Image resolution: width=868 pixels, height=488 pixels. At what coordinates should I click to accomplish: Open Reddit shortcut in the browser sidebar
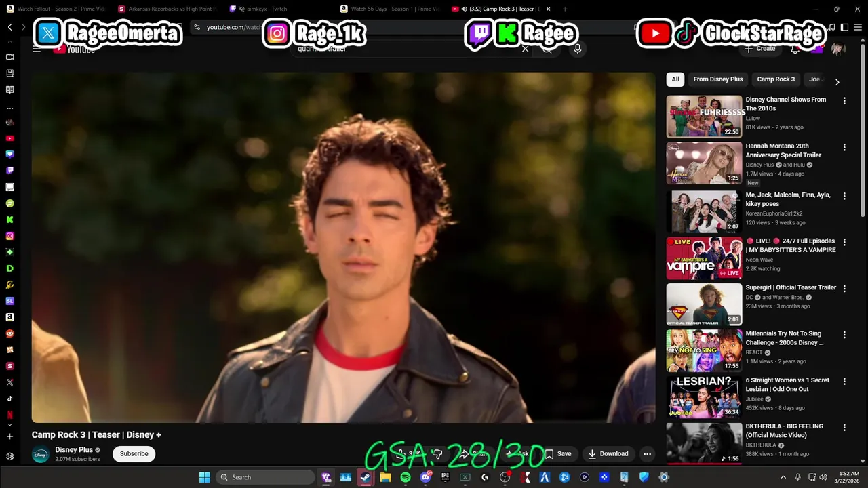coord(9,333)
